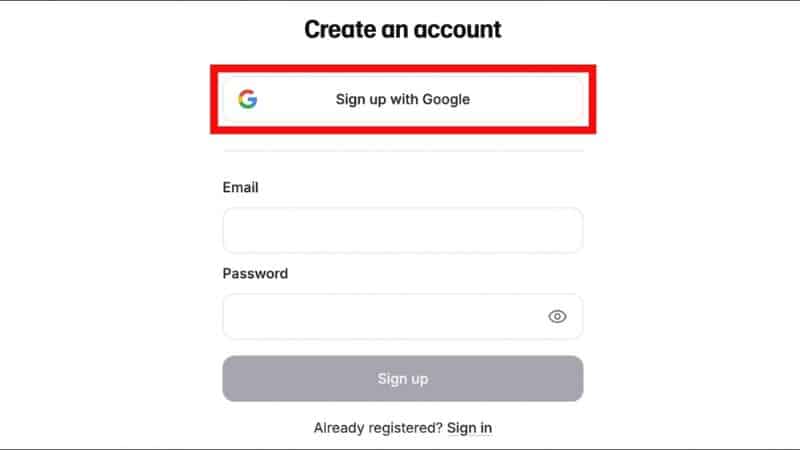The image size is (800, 450).
Task: Click the 'Google' word in the sign-up button
Action: click(445, 99)
